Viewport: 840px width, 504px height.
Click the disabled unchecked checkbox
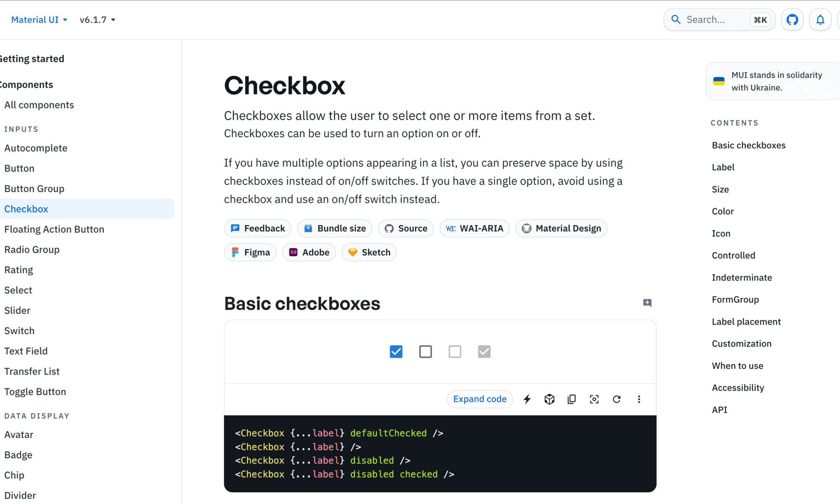coord(455,352)
